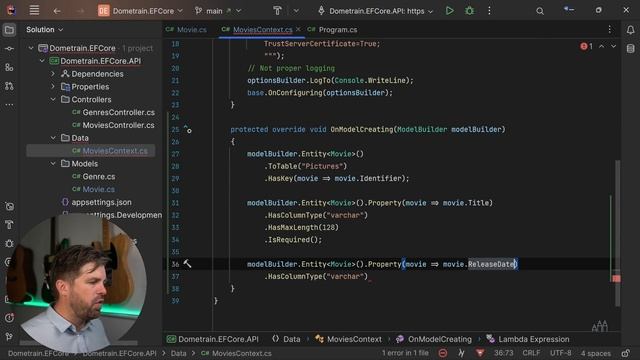Collapse the Data folder
The width and height of the screenshot is (640, 360).
[x=53, y=138]
